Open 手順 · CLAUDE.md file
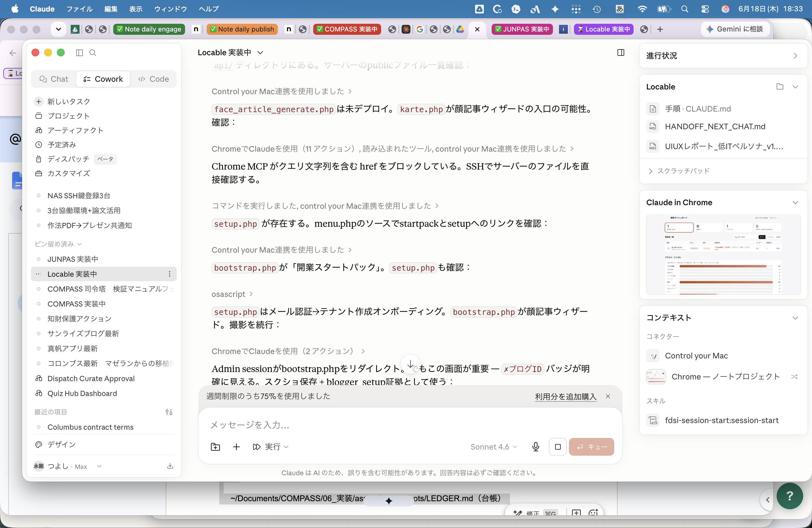The width and height of the screenshot is (812, 528). point(723,109)
